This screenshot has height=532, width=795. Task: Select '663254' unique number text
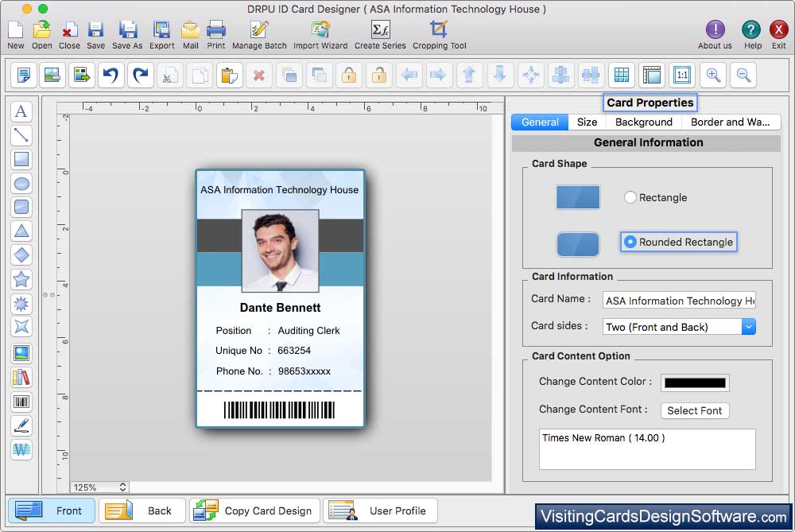pos(294,351)
